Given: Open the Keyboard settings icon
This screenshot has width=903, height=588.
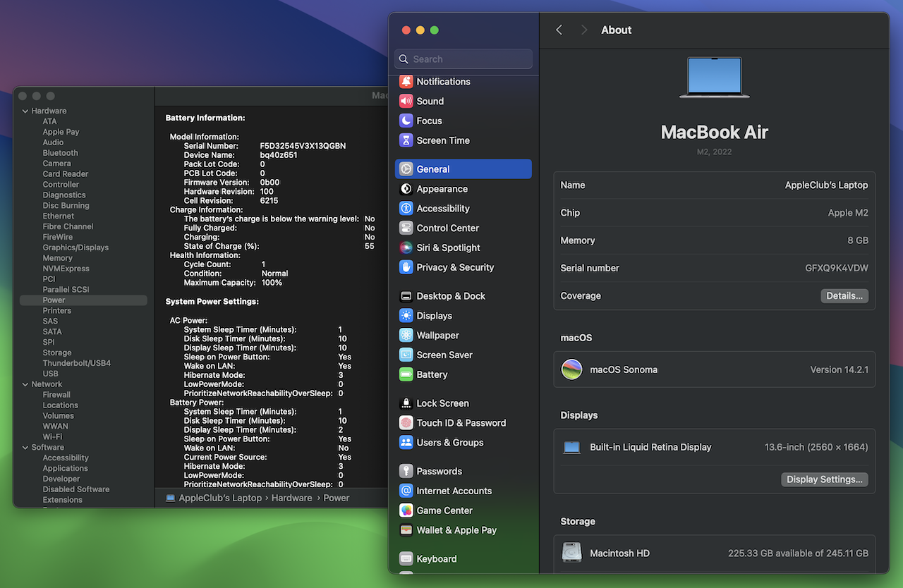Looking at the screenshot, I should [x=406, y=559].
